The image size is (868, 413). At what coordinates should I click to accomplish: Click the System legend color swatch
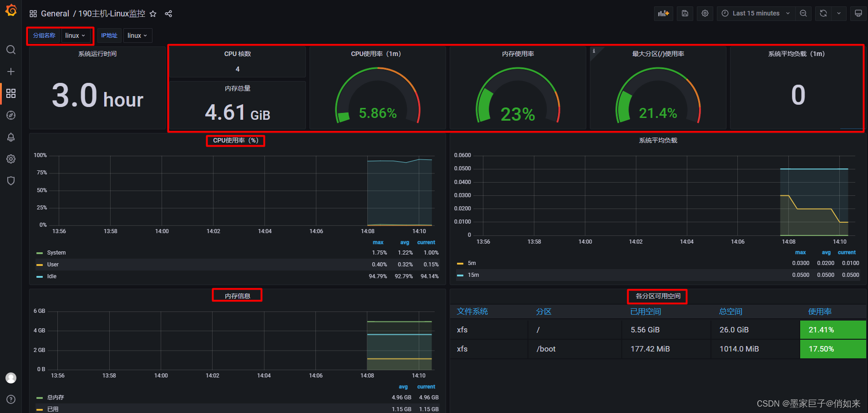[40, 253]
